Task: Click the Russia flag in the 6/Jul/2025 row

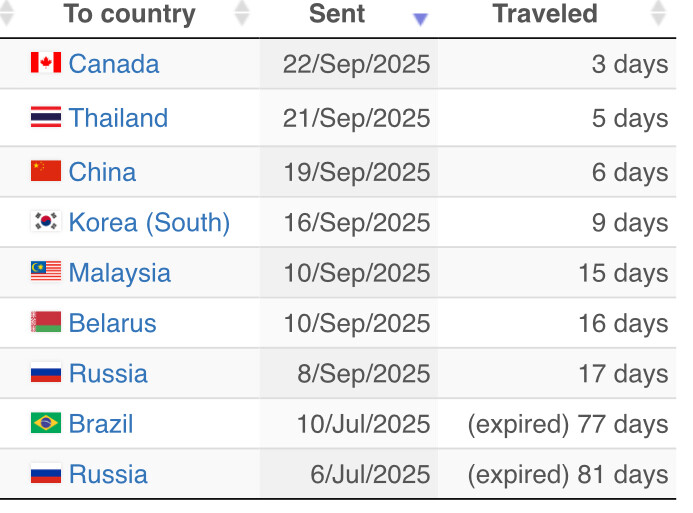Action: [46, 474]
